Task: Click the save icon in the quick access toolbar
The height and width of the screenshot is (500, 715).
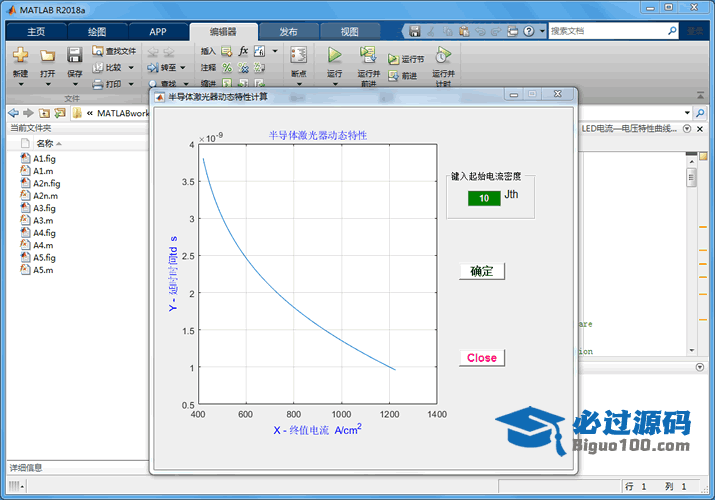Action: (x=414, y=31)
